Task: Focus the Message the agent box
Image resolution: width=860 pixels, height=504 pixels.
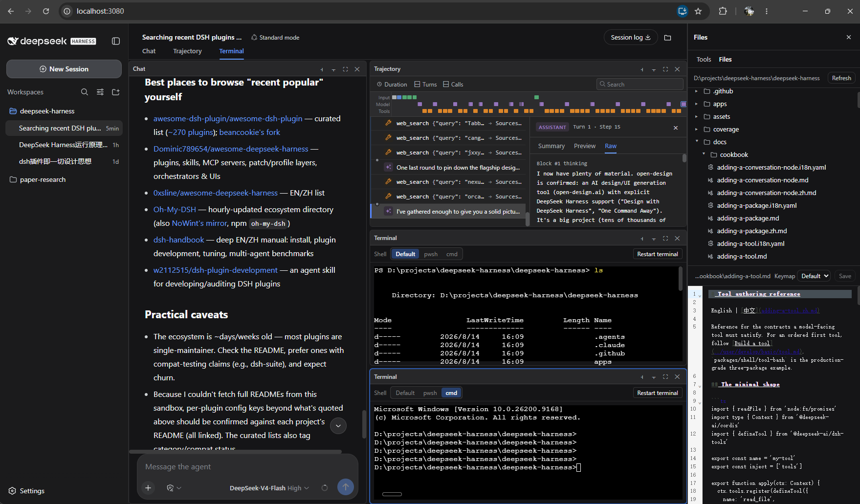Action: [x=247, y=467]
